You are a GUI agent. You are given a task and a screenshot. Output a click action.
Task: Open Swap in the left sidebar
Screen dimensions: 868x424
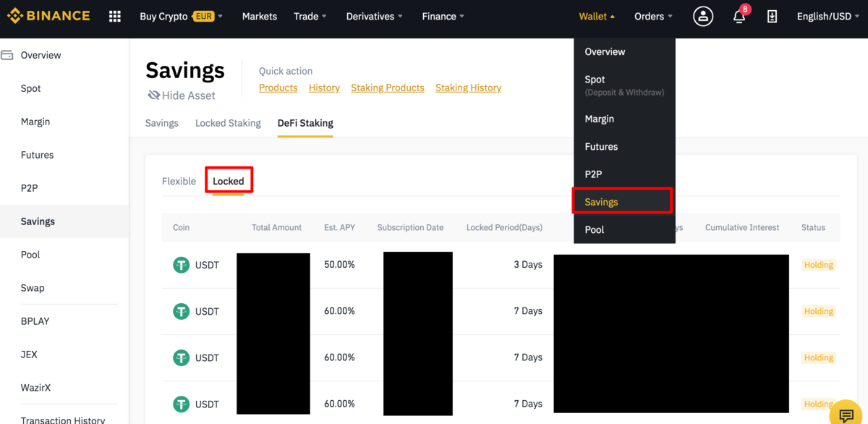(x=33, y=288)
